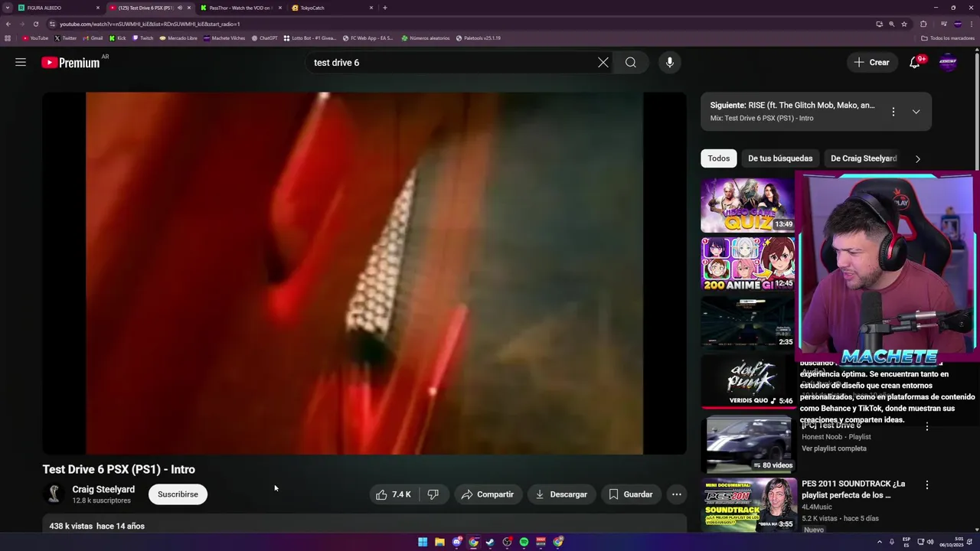Open the Daft Punk Veridis Quo thumbnail
The image size is (980, 551).
(x=748, y=381)
